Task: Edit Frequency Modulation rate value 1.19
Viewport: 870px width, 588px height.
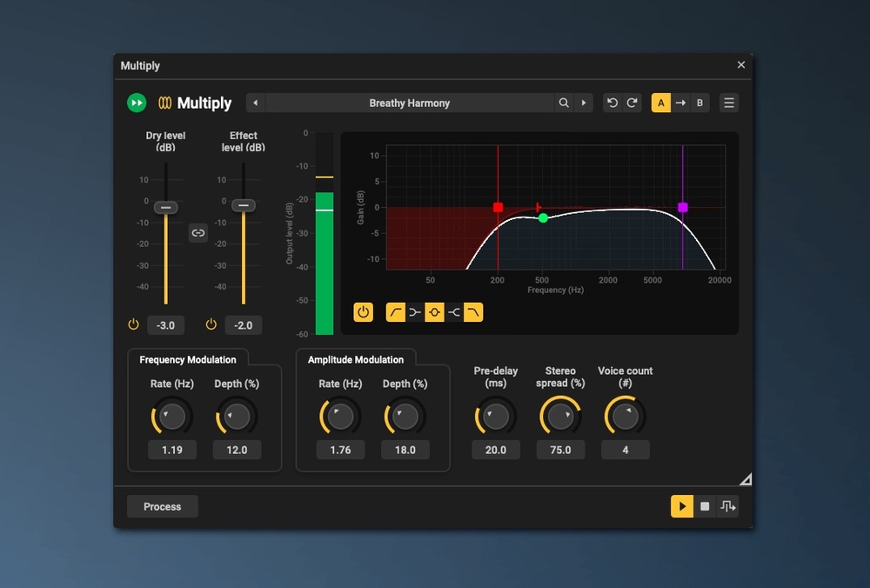Action: click(x=172, y=450)
